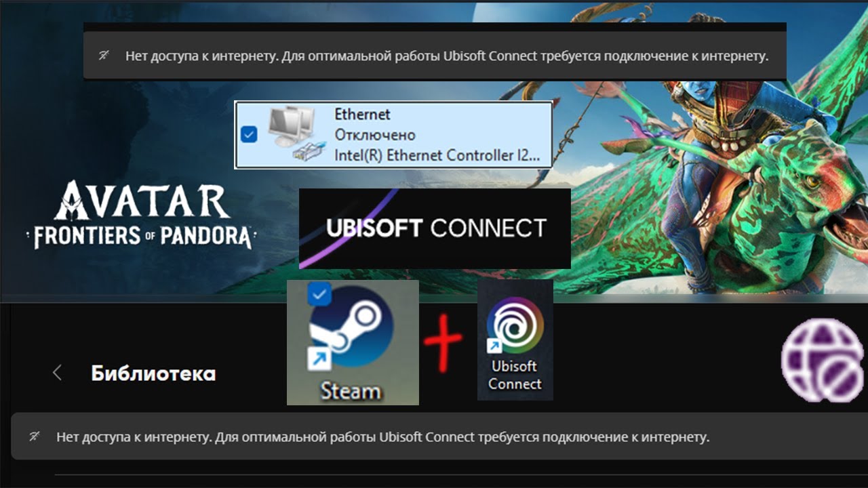Viewport: 868px width, 488px height.
Task: Click the 'Steam' shortcut label
Action: click(x=351, y=391)
